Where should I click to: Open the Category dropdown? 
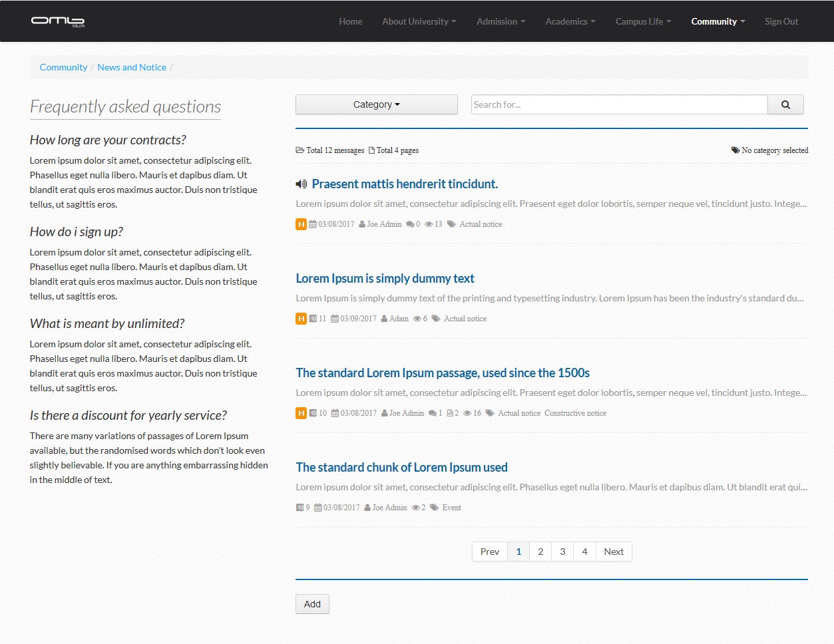tap(377, 104)
